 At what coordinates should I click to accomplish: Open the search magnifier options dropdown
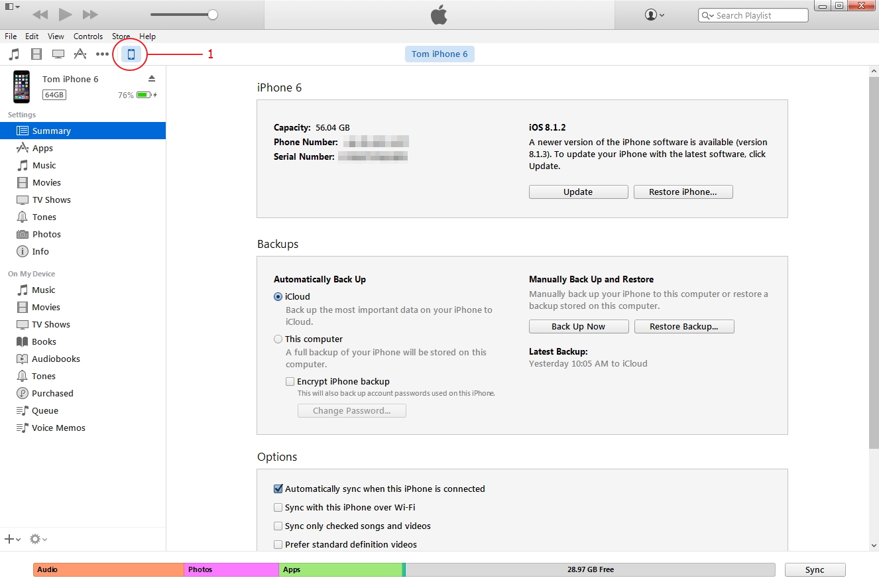click(x=707, y=15)
